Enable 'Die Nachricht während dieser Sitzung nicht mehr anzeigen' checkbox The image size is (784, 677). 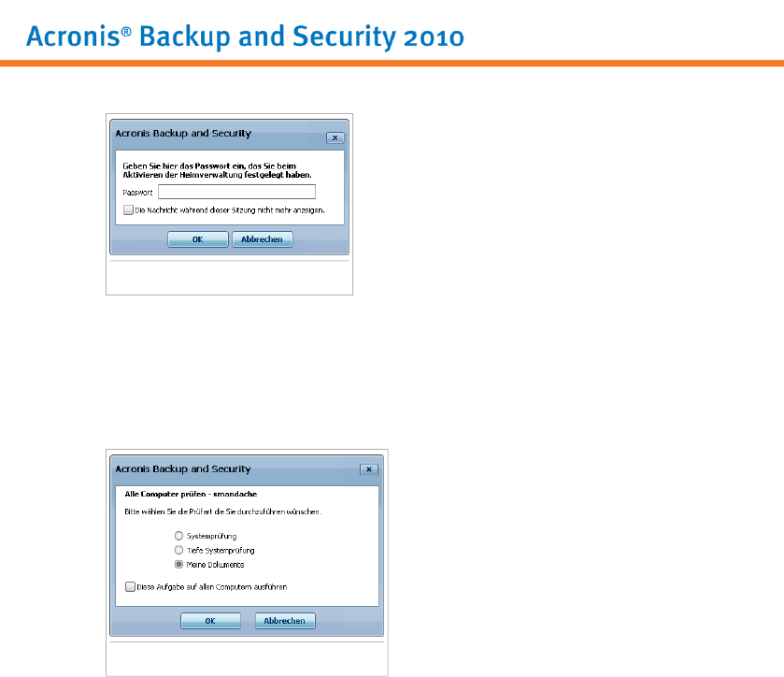pos(129,210)
